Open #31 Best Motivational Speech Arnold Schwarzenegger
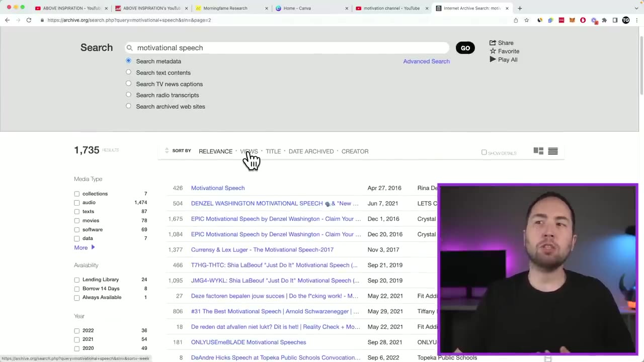 tap(275, 311)
